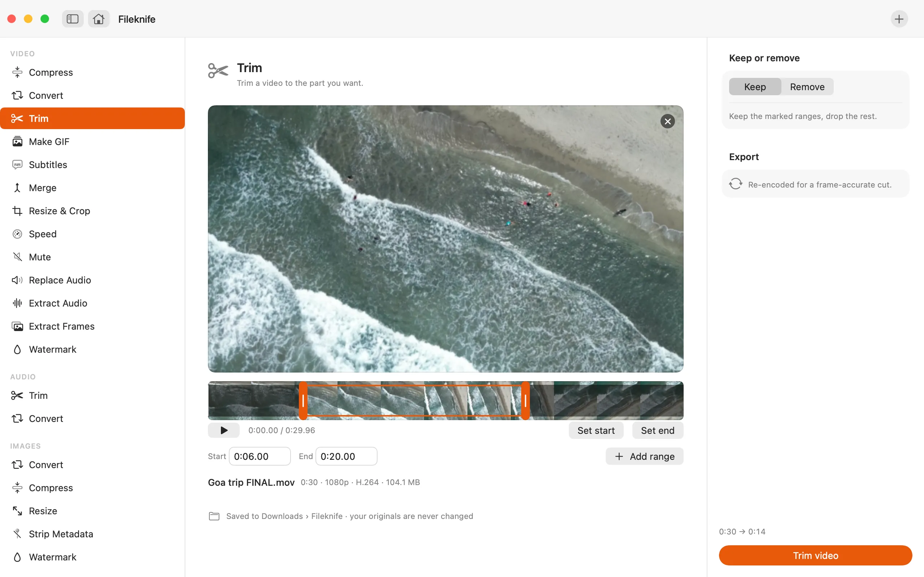Play the video preview
Viewport: 924px width, 577px height.
224,430
